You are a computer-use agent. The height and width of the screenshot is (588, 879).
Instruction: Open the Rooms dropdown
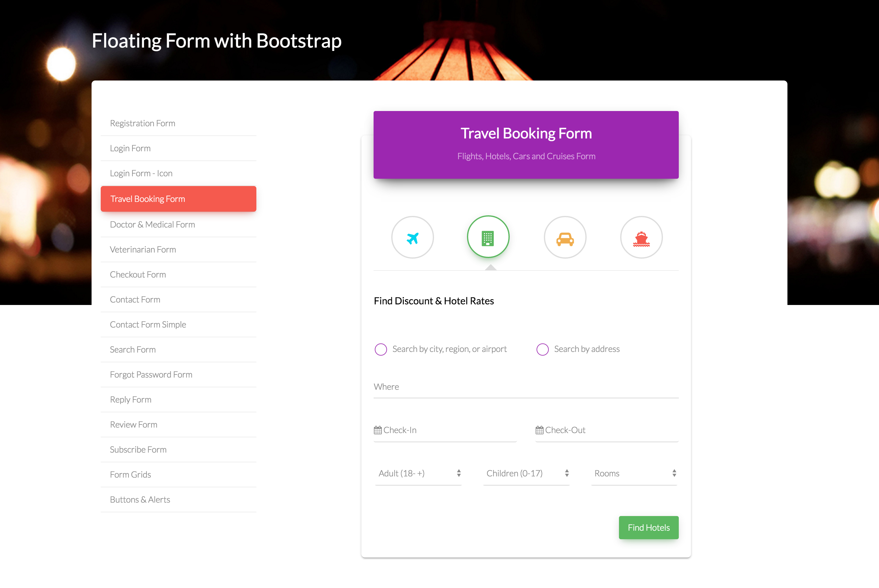(634, 473)
